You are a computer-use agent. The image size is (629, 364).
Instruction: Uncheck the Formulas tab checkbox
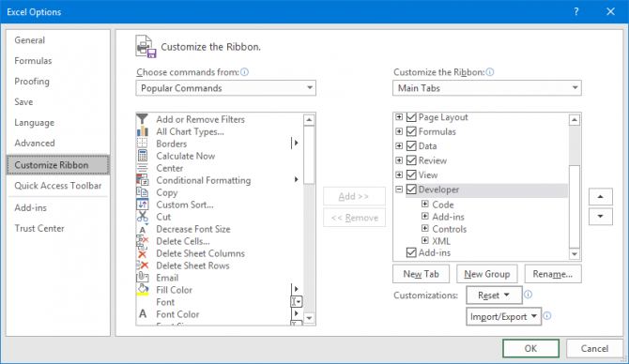point(411,131)
